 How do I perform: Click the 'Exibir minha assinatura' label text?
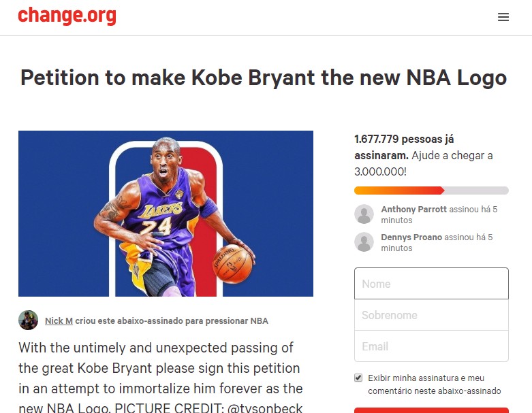(435, 384)
